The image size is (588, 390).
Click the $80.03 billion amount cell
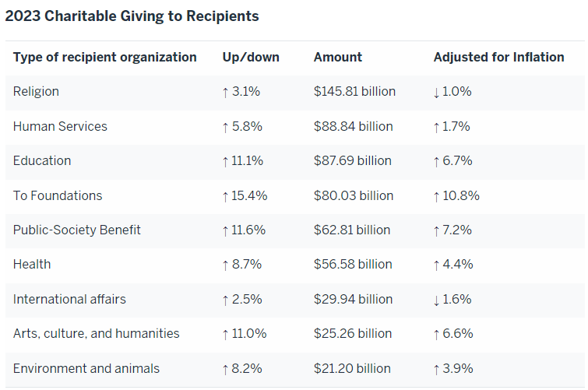pos(354,195)
